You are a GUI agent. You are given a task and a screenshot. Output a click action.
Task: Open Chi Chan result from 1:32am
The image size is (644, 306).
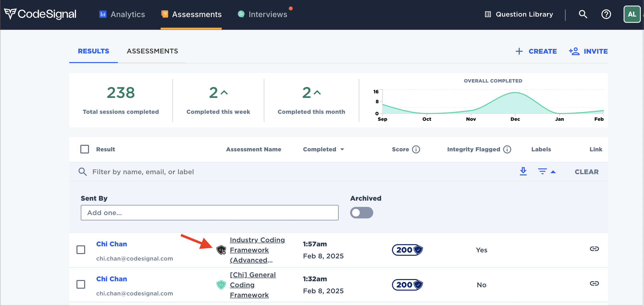[x=112, y=279]
